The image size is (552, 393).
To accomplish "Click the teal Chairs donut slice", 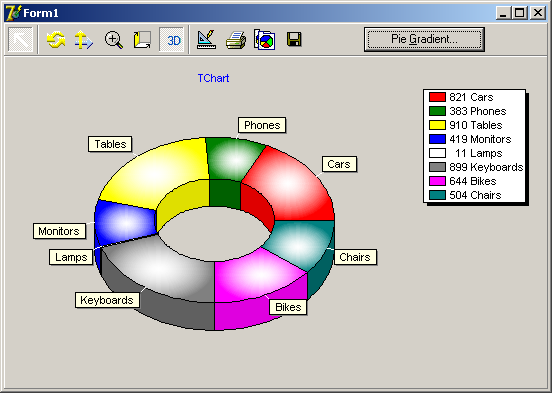I will point(299,247).
